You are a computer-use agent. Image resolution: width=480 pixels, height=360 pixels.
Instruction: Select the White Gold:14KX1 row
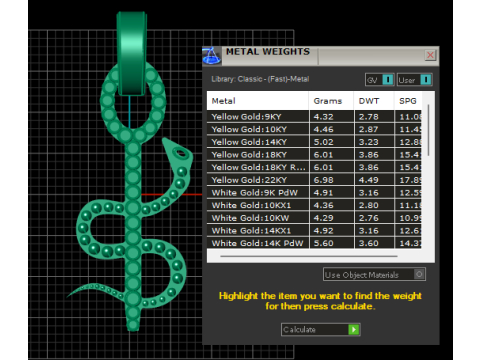(x=314, y=231)
